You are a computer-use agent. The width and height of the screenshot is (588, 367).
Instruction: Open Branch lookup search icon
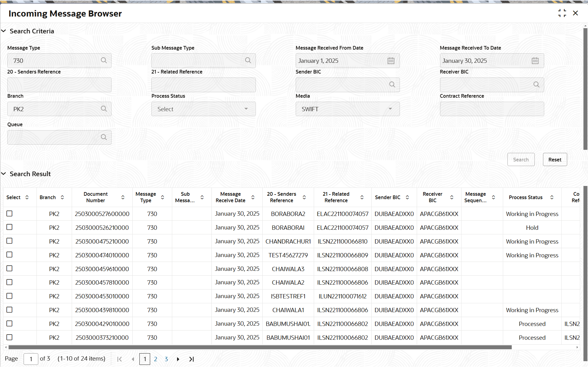(x=104, y=109)
